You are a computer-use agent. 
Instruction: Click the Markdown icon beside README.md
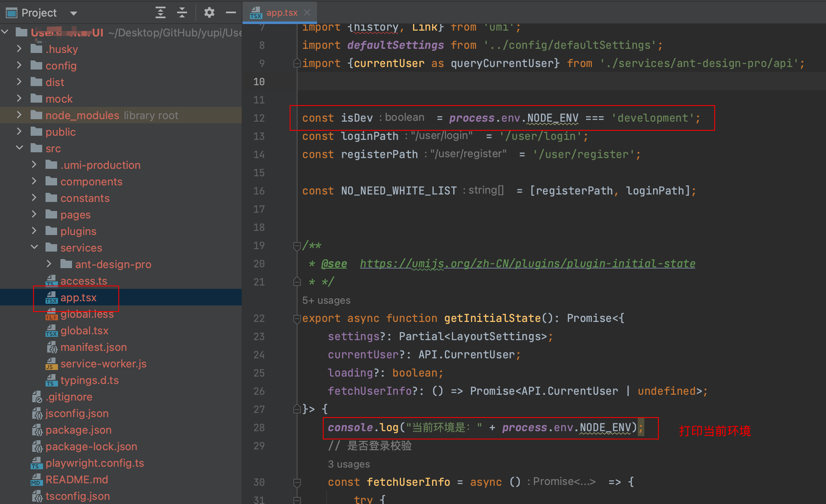[36, 480]
